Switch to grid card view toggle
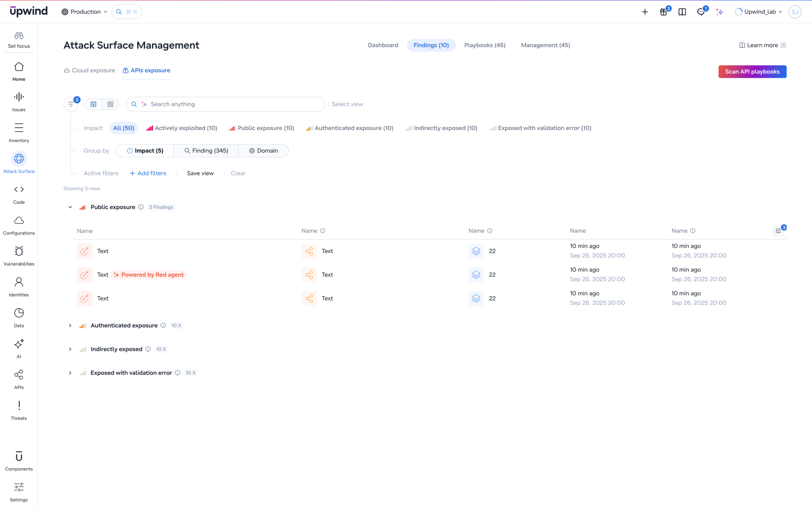Viewport: 812px width, 509px height. pos(110,104)
